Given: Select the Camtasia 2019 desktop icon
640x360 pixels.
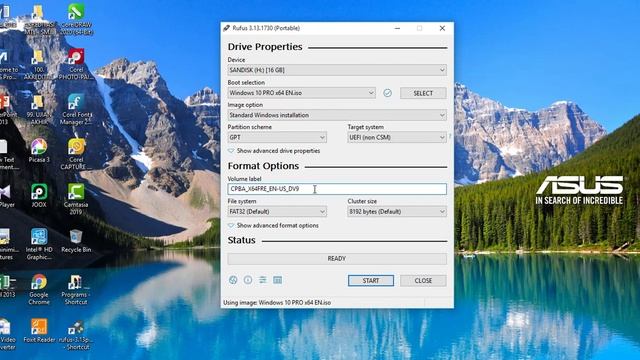Looking at the screenshot, I should coord(76,199).
